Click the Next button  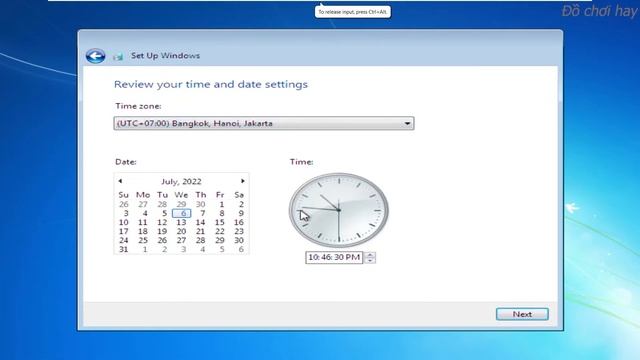click(x=522, y=314)
